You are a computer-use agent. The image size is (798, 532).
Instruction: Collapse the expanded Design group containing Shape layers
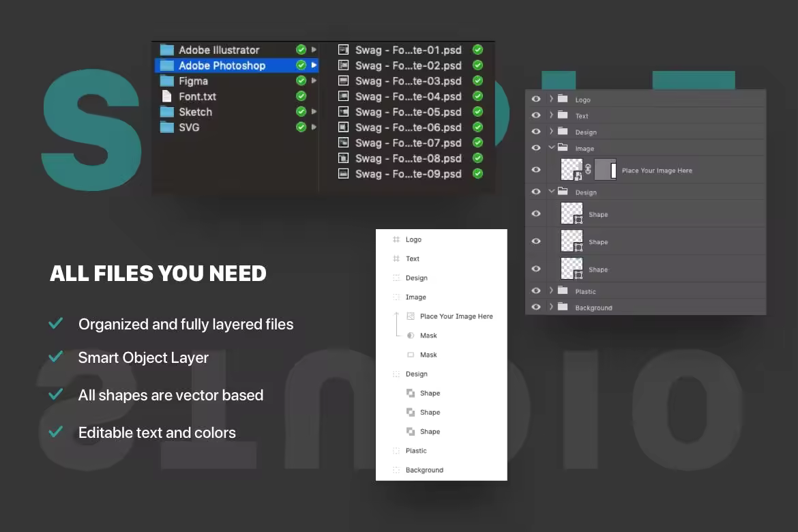coord(552,192)
